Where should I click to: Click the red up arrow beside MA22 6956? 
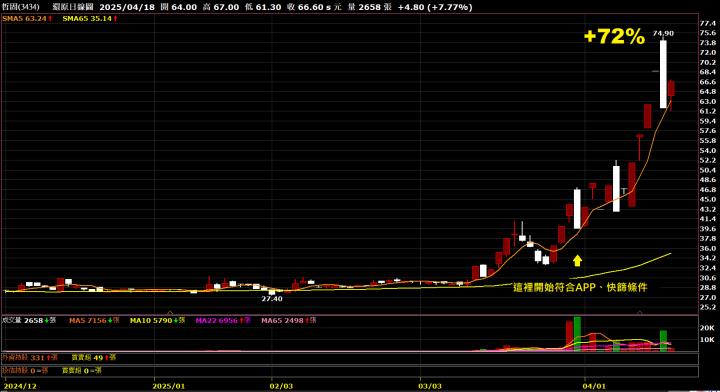coord(242,320)
